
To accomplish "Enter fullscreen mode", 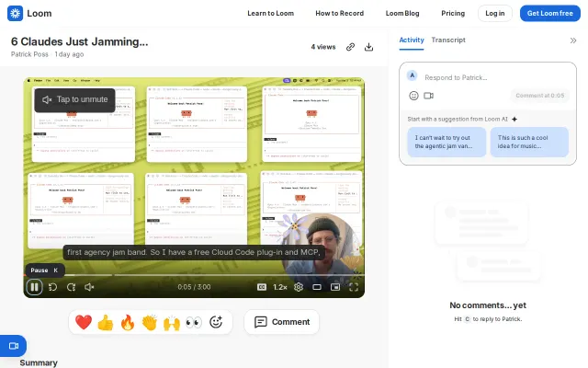I will tap(354, 287).
